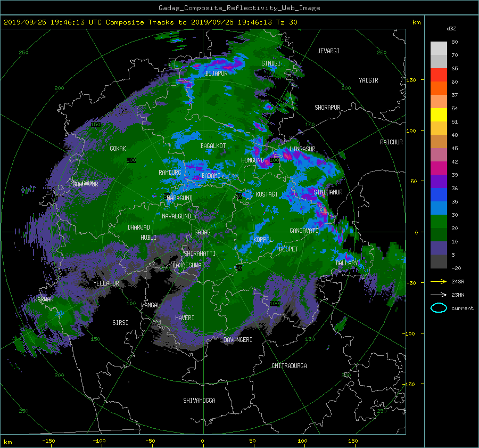The width and height of the screenshot is (479, 448).
Task: Click the yellow 24SR track arrow in legend
Action: 439,281
